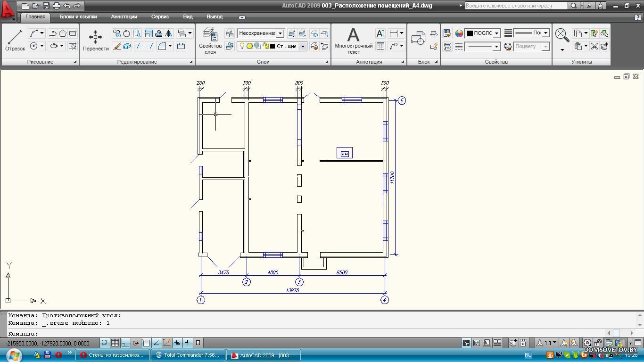Click the Plot/Print icon in quick access toolbar
This screenshot has width=644, height=362.
point(57,6)
